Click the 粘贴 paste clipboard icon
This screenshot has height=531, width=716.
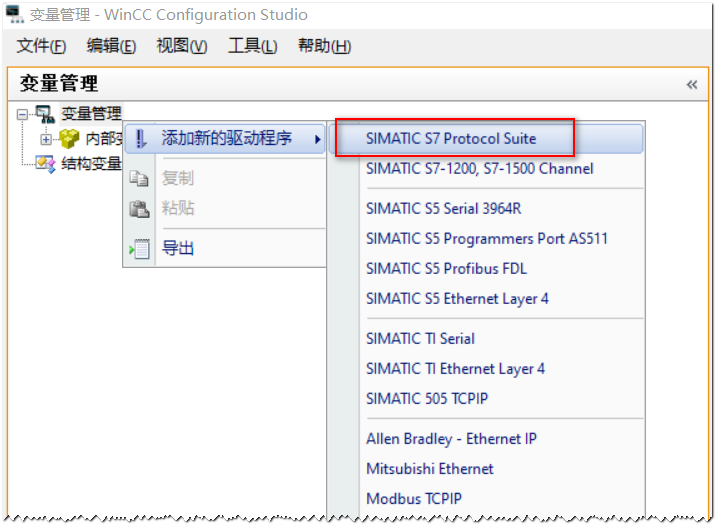coord(139,209)
